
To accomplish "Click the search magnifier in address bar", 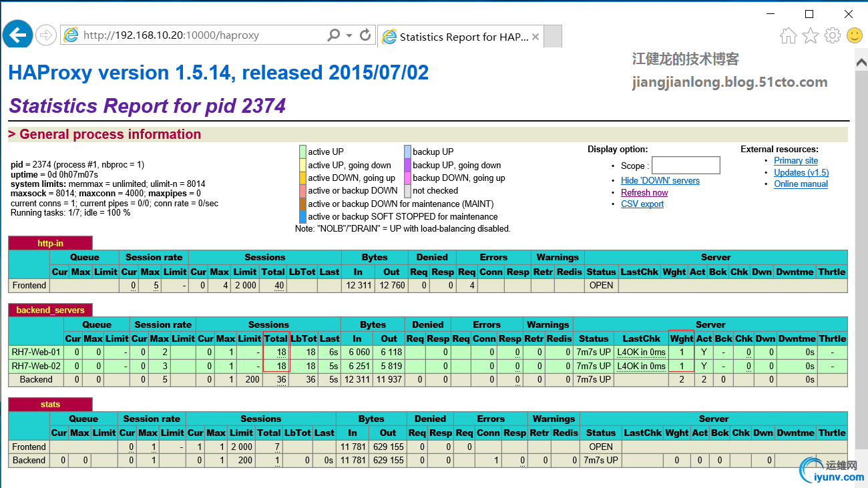I will (x=334, y=35).
